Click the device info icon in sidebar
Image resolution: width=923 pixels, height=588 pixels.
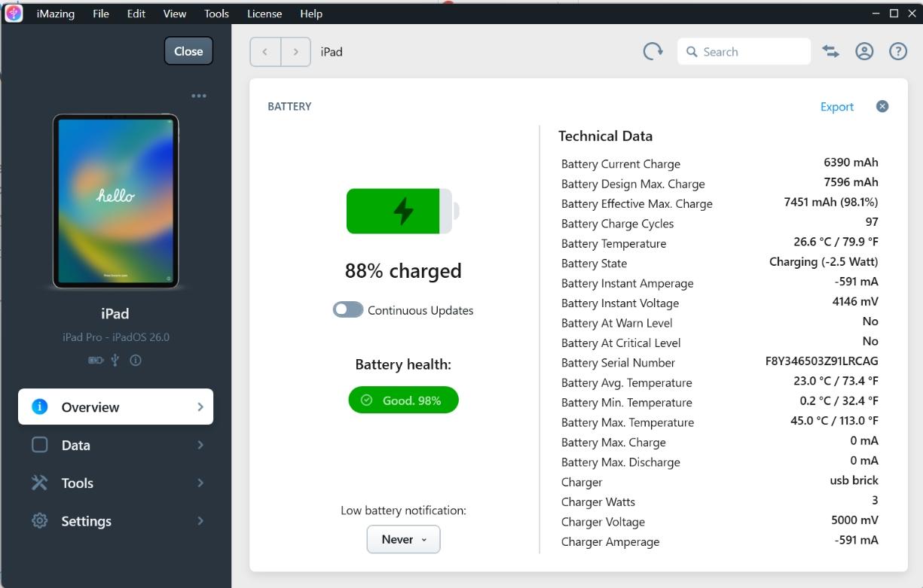click(136, 361)
